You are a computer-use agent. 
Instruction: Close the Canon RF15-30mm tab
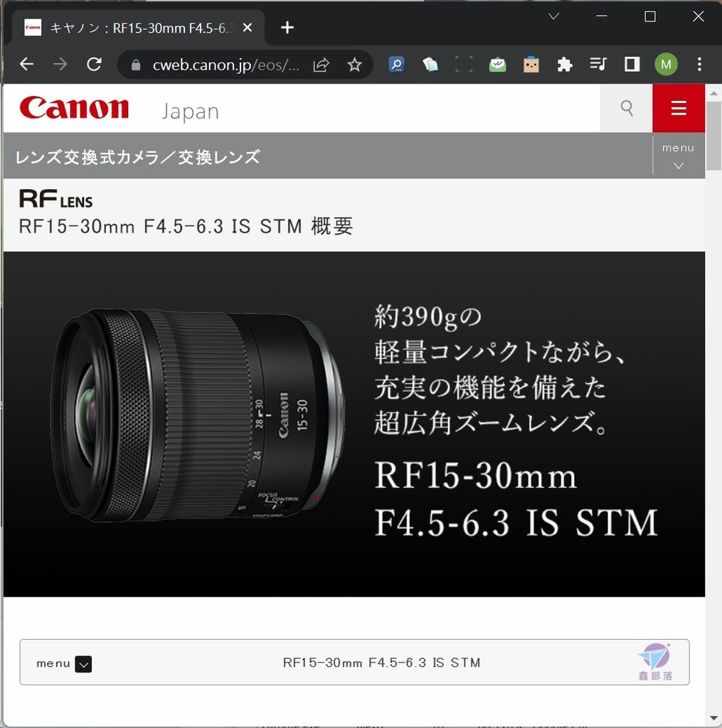coord(248,28)
